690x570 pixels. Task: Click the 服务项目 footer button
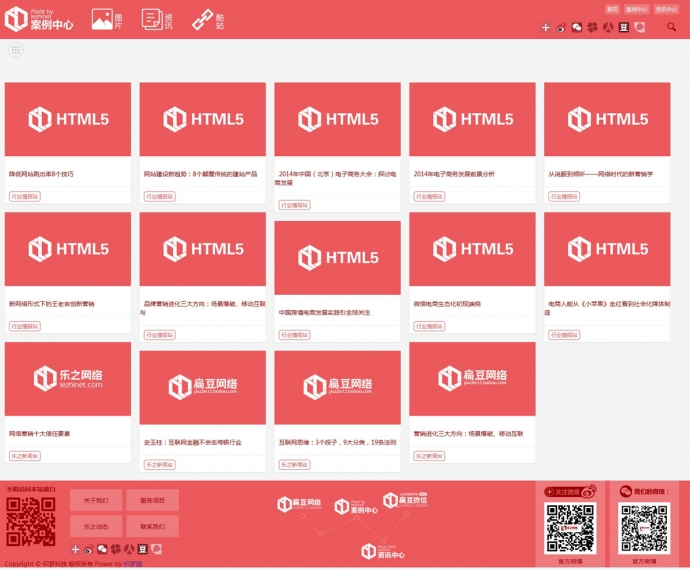click(x=152, y=500)
